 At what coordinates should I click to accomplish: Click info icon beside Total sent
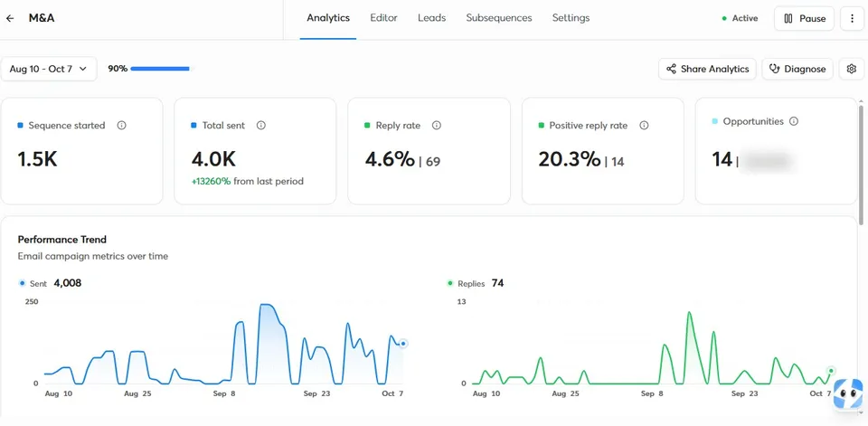click(261, 125)
